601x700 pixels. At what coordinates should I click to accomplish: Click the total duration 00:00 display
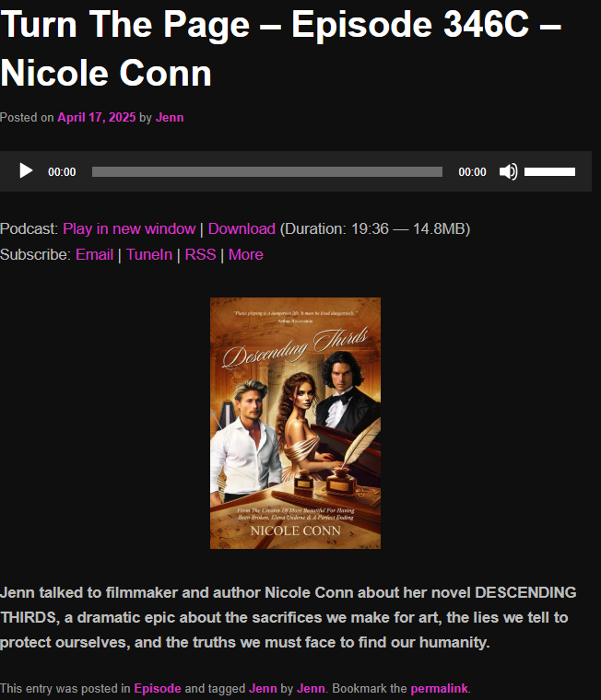(472, 172)
